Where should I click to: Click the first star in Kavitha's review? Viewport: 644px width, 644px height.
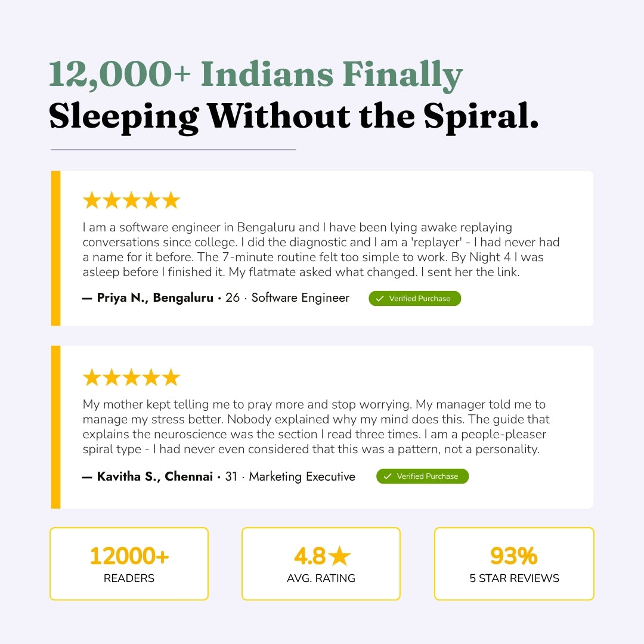click(92, 377)
